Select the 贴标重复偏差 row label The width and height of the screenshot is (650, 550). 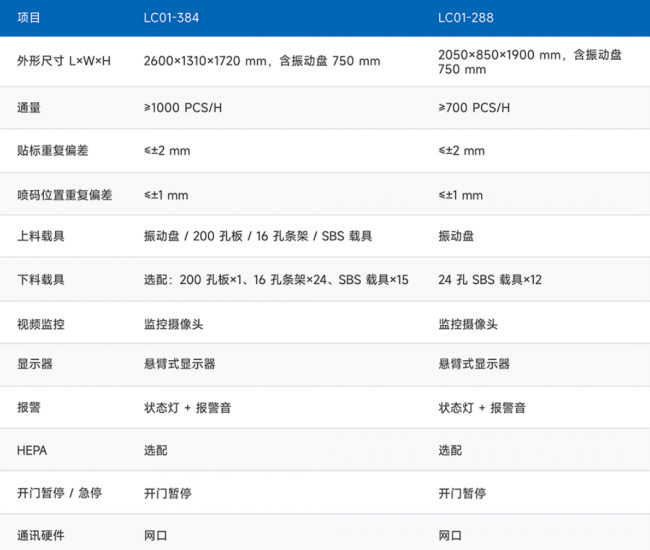pyautogui.click(x=53, y=150)
